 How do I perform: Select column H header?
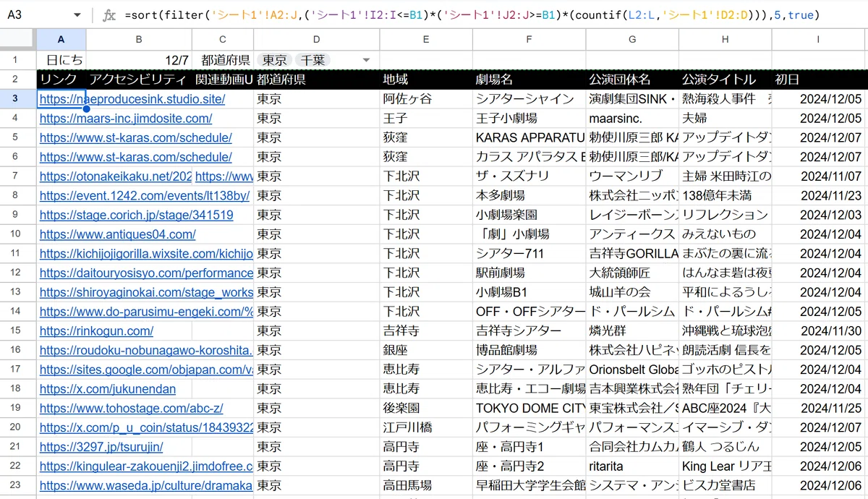tap(725, 39)
